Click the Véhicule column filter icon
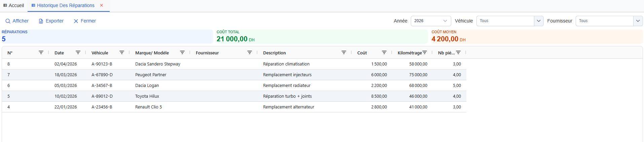Viewport: 644px width, 142px height. (122, 53)
